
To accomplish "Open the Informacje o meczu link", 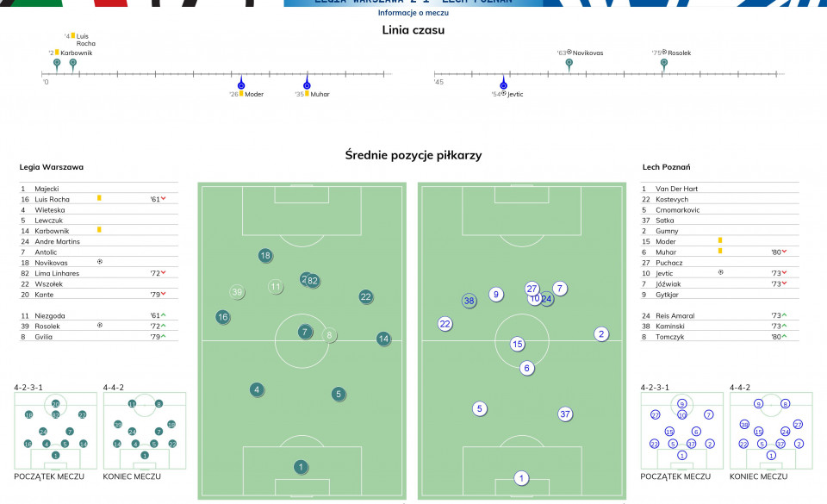I will pos(413,13).
